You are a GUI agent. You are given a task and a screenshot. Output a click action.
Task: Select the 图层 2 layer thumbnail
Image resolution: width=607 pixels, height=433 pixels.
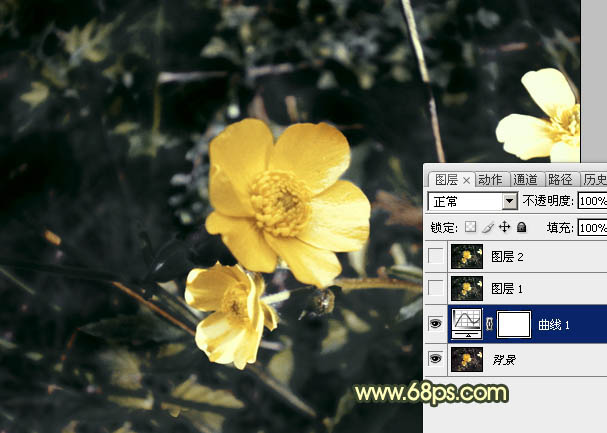coord(466,256)
